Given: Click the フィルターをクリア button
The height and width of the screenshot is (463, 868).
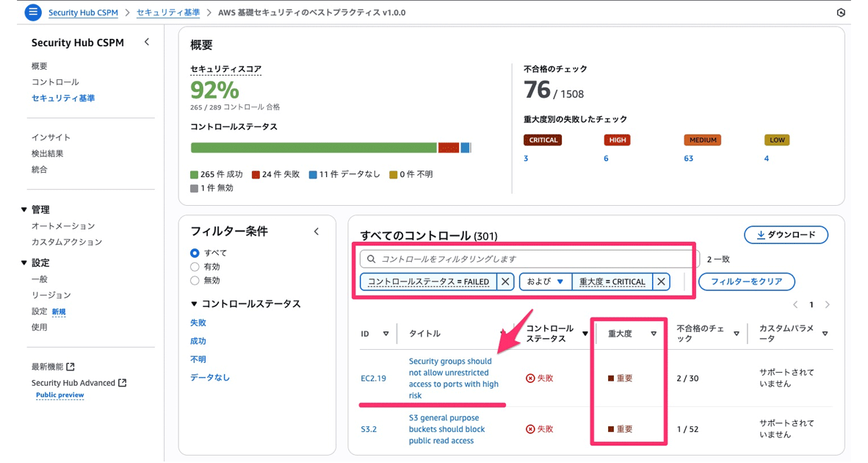Looking at the screenshot, I should click(746, 281).
